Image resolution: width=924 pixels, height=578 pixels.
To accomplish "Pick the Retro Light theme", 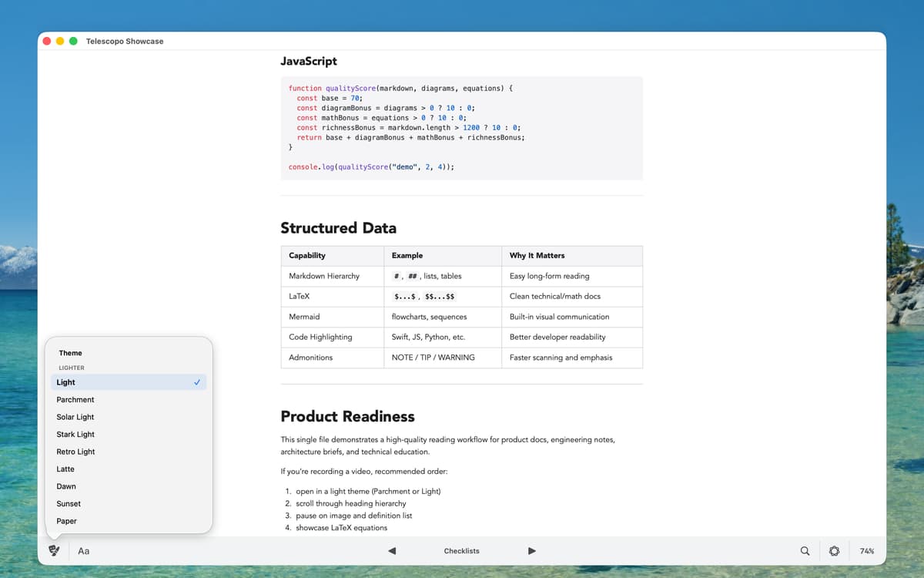I will (75, 452).
